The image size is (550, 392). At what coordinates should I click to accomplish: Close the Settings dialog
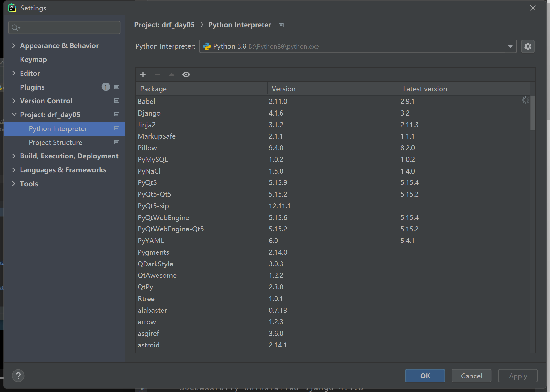[x=533, y=8]
